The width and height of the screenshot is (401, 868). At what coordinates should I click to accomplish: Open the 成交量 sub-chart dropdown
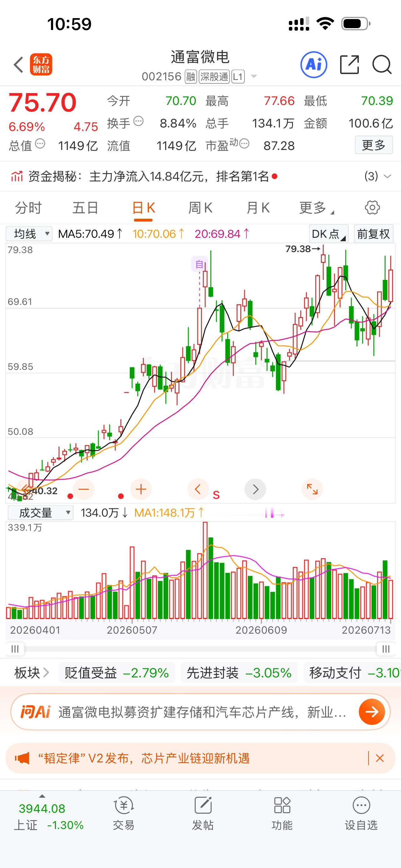[x=40, y=513]
